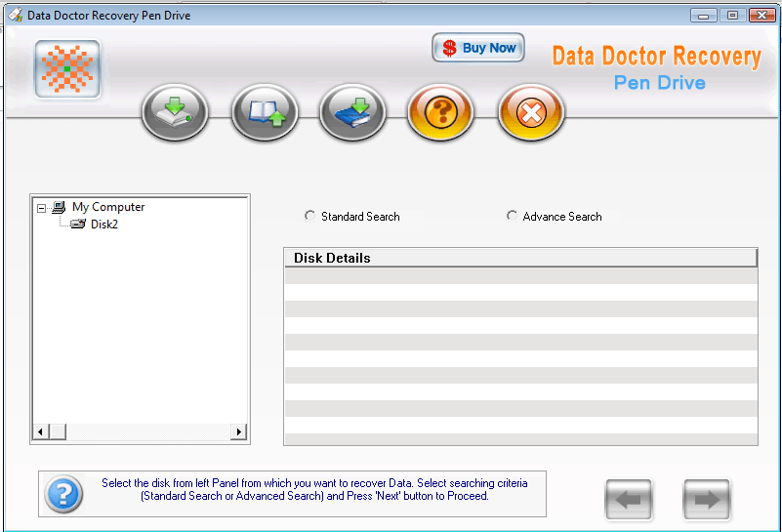Screen dimensions: 782x532
Task: Click the Next arrow button
Action: pos(706,499)
